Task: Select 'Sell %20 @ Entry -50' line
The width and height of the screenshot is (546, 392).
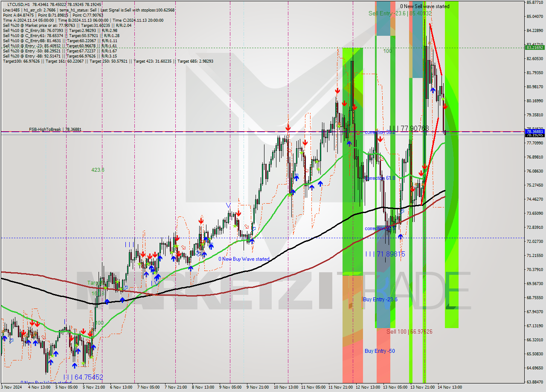Action: [60, 51]
